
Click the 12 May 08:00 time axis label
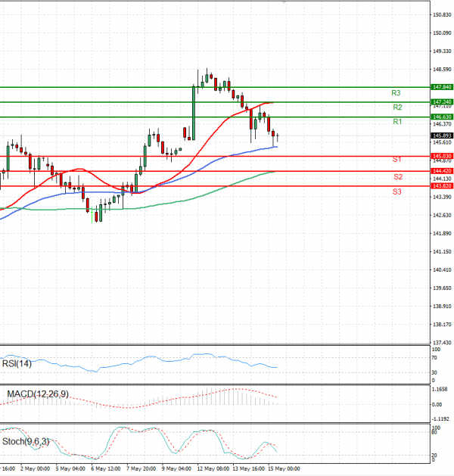pyautogui.click(x=213, y=468)
